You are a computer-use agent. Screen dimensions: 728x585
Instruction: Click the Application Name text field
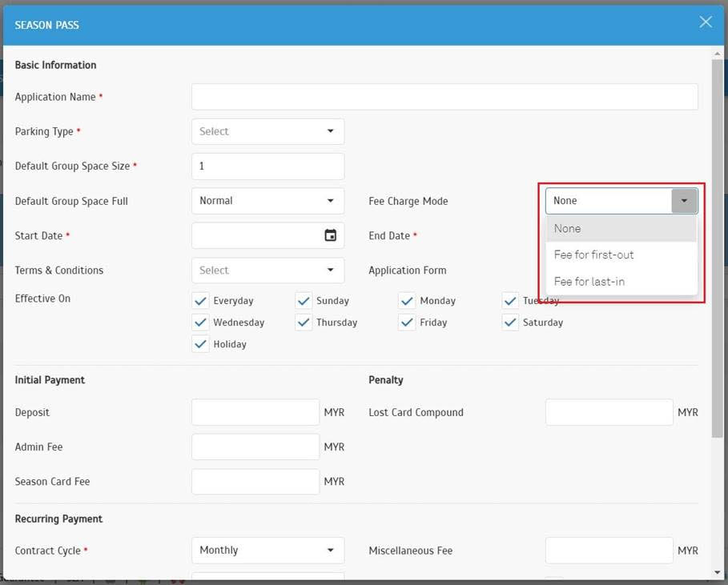pos(444,97)
